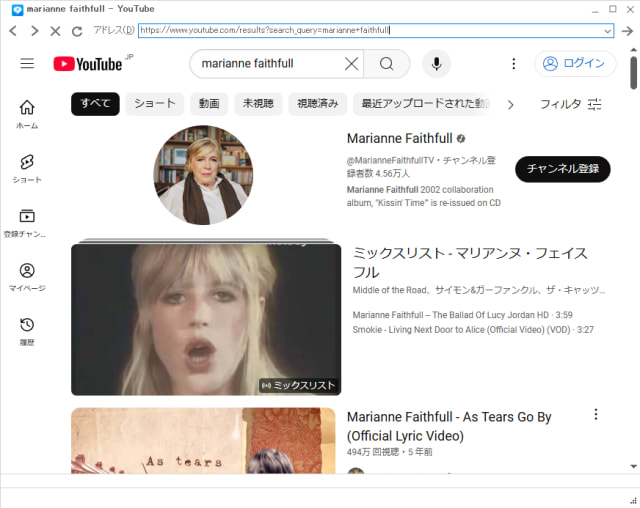This screenshot has width=640, height=508.
Task: Open the three-dot menu for As Tears Go By
Action: click(x=596, y=415)
